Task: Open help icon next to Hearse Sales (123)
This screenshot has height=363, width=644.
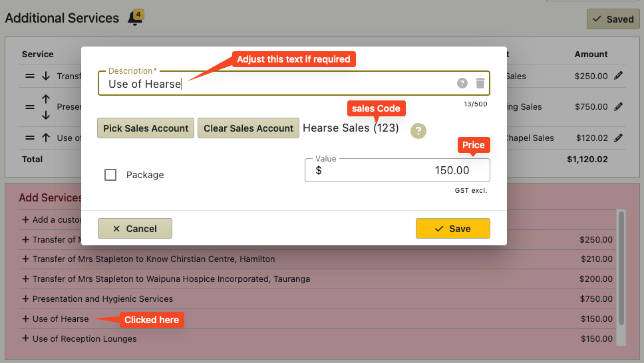Action: tap(418, 131)
